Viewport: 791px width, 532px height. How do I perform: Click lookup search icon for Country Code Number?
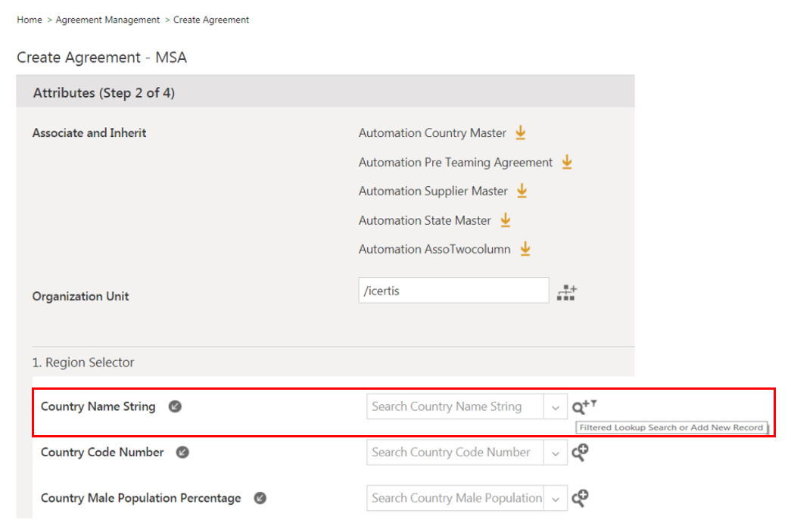coord(581,453)
